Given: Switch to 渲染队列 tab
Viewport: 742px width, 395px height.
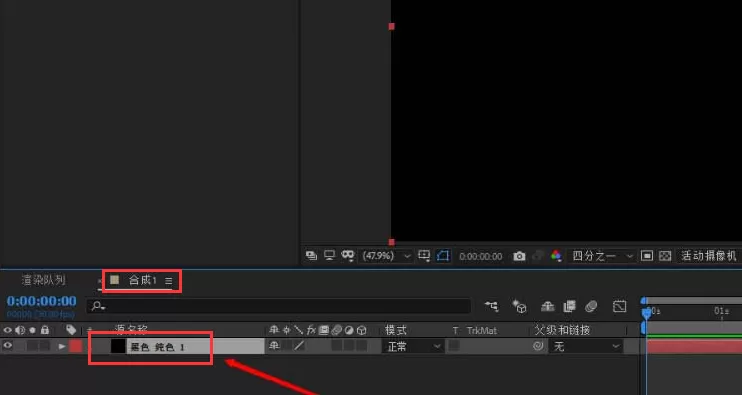Looking at the screenshot, I should click(x=44, y=280).
